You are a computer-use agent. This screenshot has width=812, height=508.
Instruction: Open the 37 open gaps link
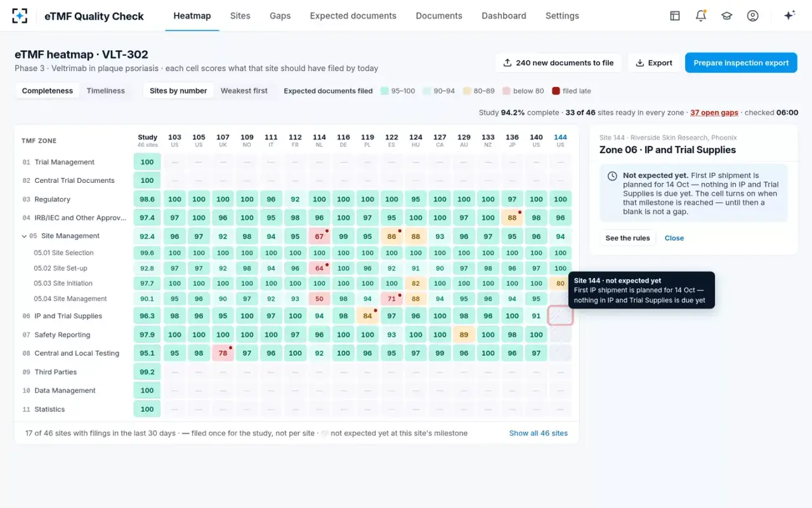(714, 112)
